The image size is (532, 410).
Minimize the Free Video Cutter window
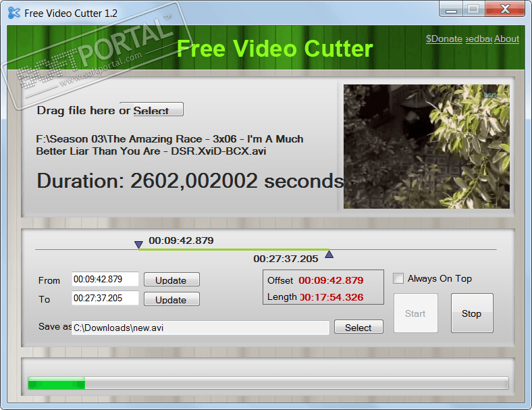(451, 9)
